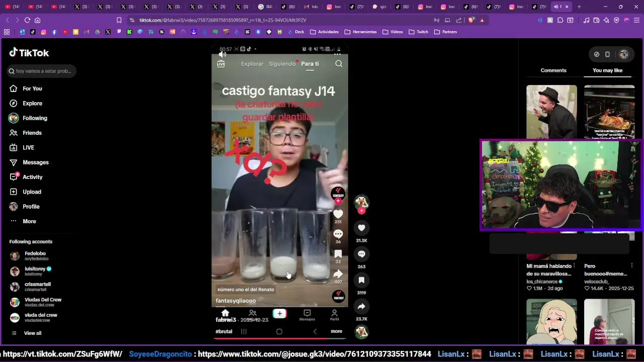Open los_chicaneros channel link
This screenshot has height=362, width=644.
(542, 282)
